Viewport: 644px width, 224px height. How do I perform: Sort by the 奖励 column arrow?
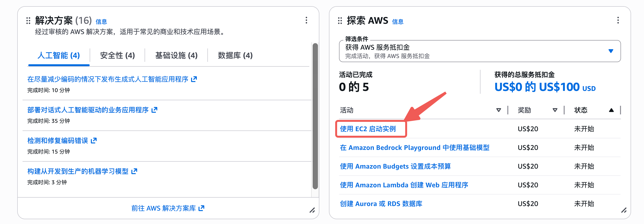click(x=555, y=110)
